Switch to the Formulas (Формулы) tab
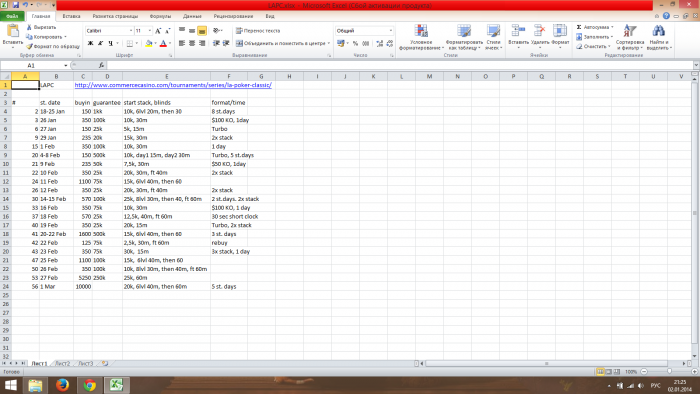Viewport: 700px width, 394px height. coord(160,16)
